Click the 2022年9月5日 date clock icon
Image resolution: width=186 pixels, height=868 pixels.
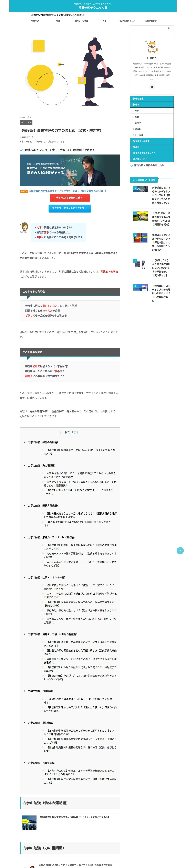click(20, 137)
